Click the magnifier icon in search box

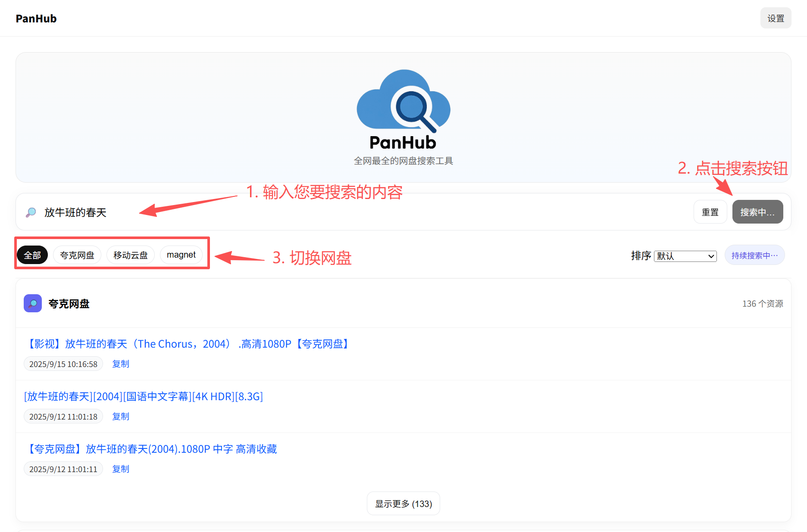[31, 212]
